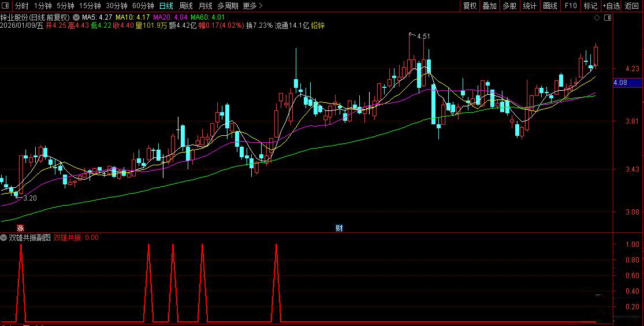This screenshot has height=326, width=644.
Task: Click the 3.20 low price marker
Action: [x=30, y=198]
